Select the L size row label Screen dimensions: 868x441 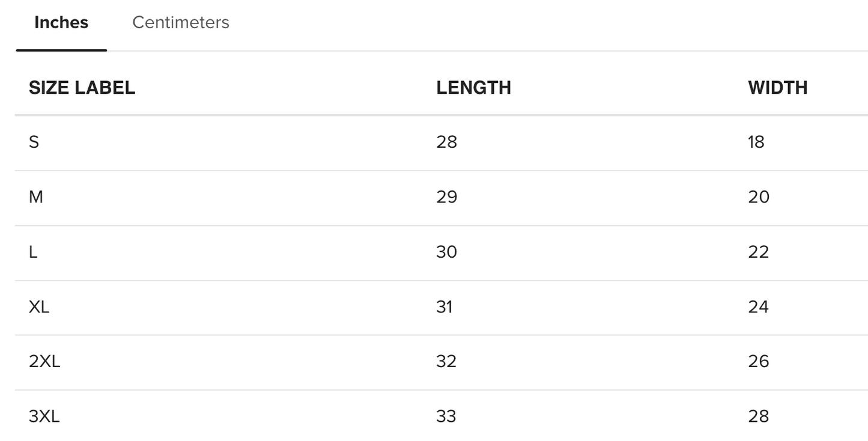click(33, 252)
